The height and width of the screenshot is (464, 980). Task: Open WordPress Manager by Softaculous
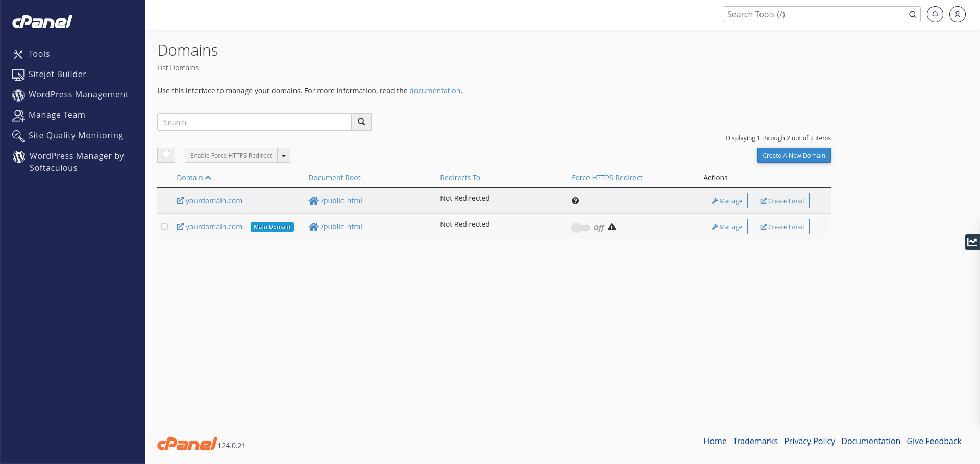click(68, 162)
